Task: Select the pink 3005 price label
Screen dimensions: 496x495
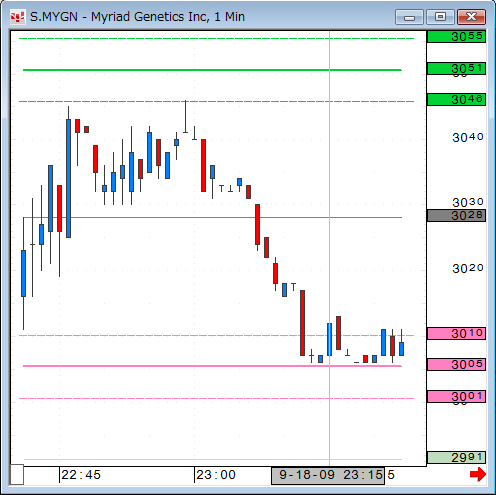Action: [456, 364]
